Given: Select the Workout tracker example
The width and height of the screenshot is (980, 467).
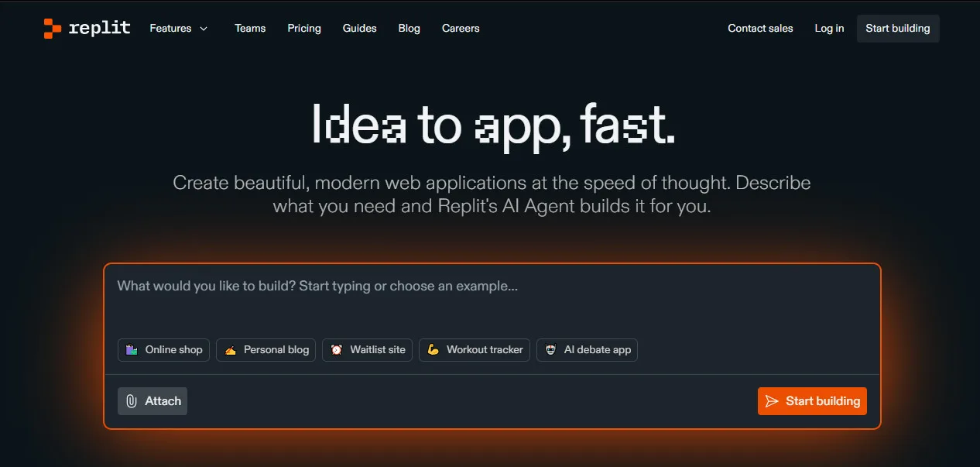Looking at the screenshot, I should (x=474, y=349).
